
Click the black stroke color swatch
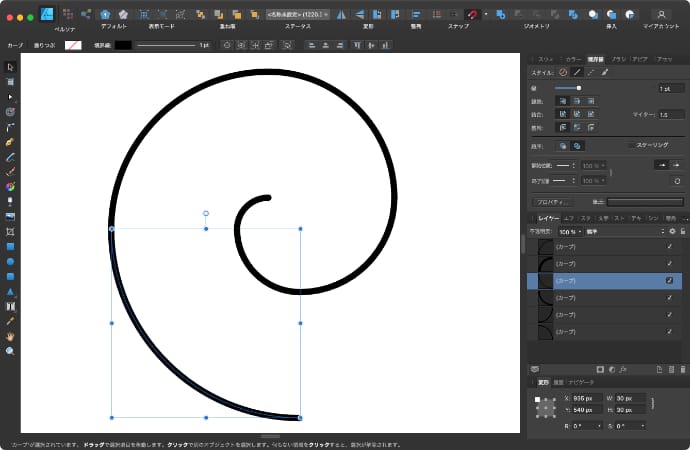click(x=122, y=45)
